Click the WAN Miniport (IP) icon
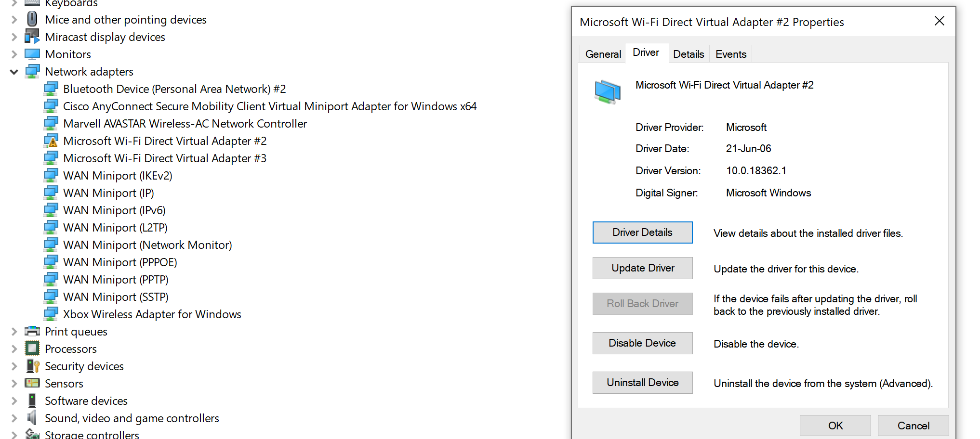The width and height of the screenshot is (980, 439). click(51, 193)
